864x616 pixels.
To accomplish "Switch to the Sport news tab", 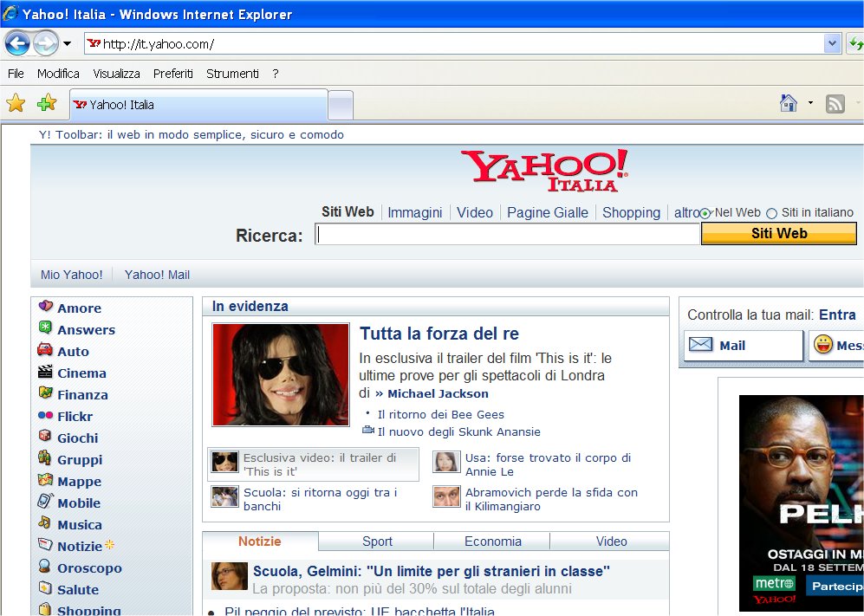I will [377, 541].
